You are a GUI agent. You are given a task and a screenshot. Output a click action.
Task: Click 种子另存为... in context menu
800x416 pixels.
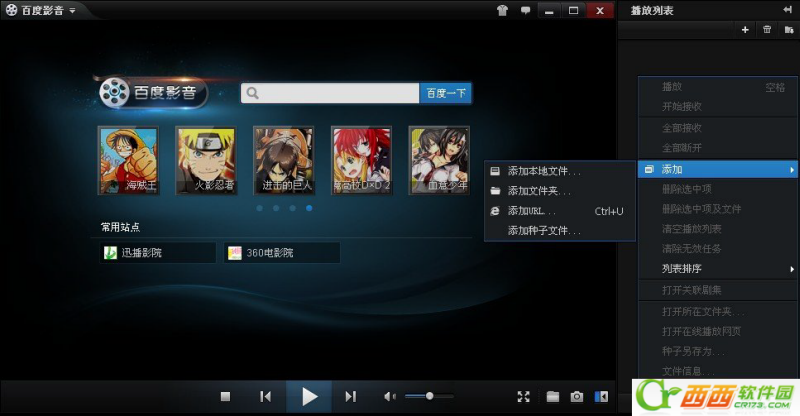(717, 351)
